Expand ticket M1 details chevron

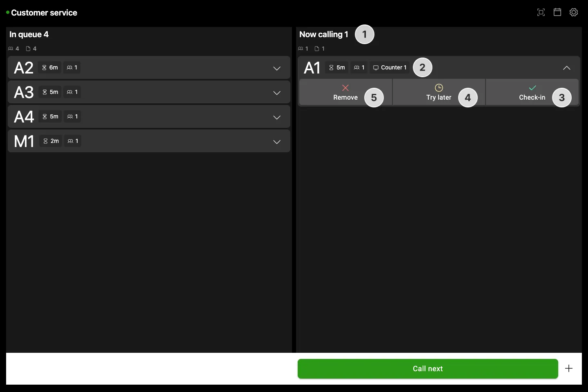point(277,142)
